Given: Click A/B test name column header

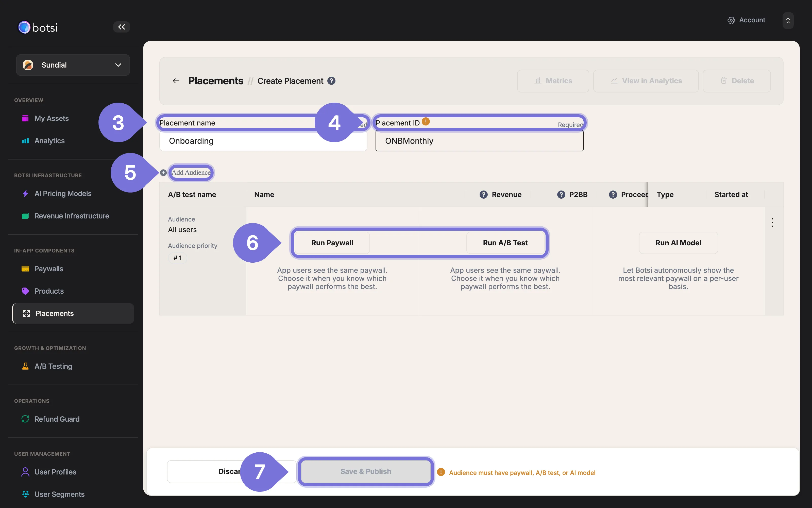Looking at the screenshot, I should click(192, 195).
